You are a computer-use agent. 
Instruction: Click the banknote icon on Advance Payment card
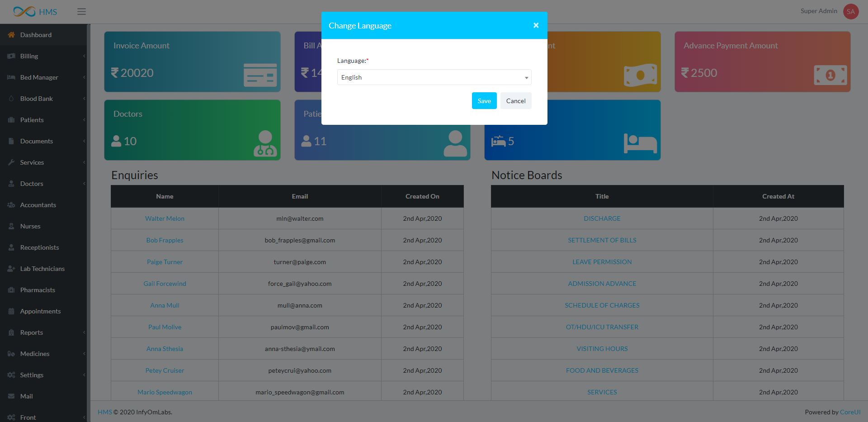[830, 75]
